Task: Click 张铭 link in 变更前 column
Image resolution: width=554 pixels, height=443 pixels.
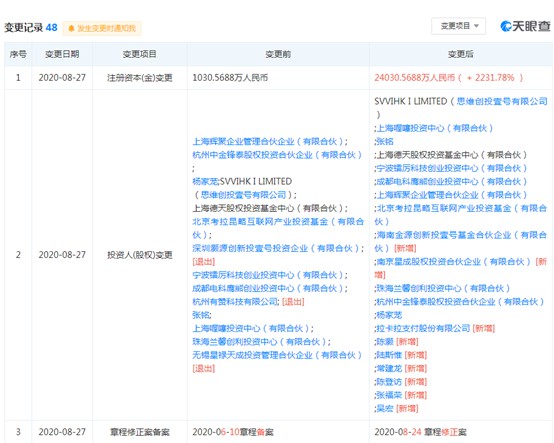Action: [201, 315]
